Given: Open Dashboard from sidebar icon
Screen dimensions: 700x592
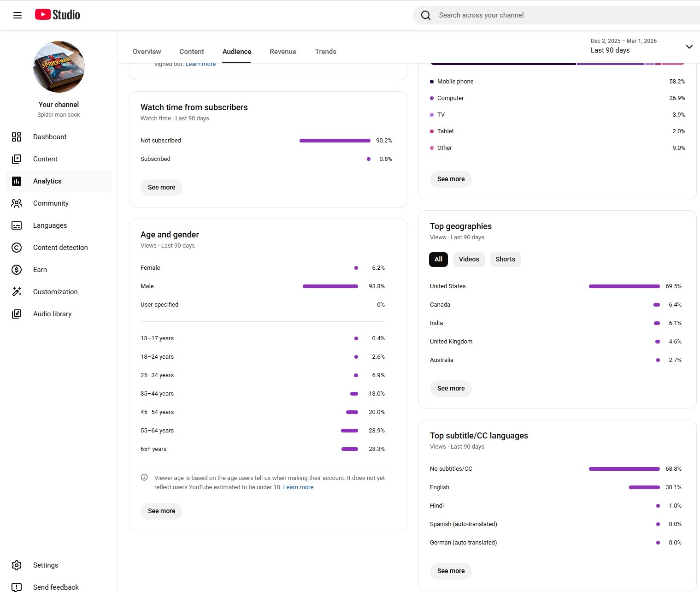Looking at the screenshot, I should pos(17,137).
